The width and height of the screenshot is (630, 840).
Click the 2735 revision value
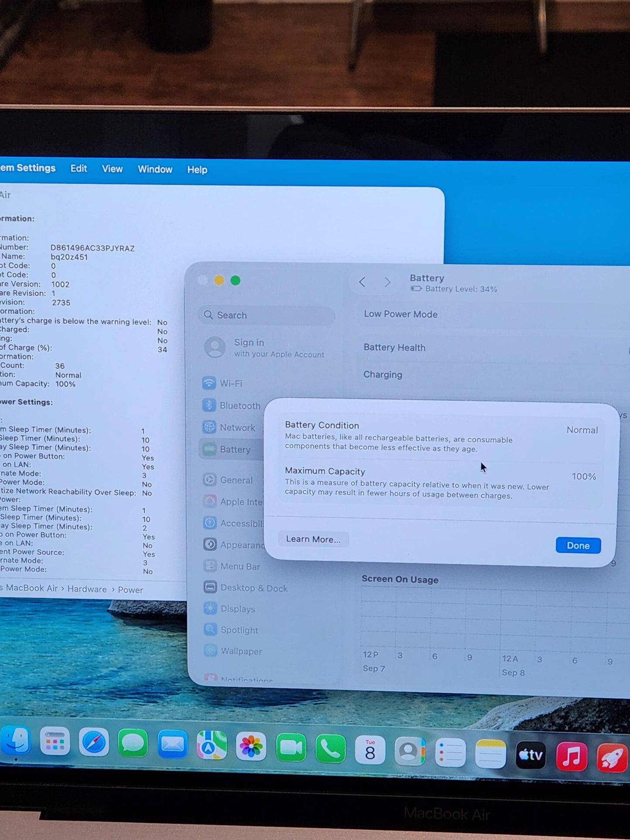[61, 303]
